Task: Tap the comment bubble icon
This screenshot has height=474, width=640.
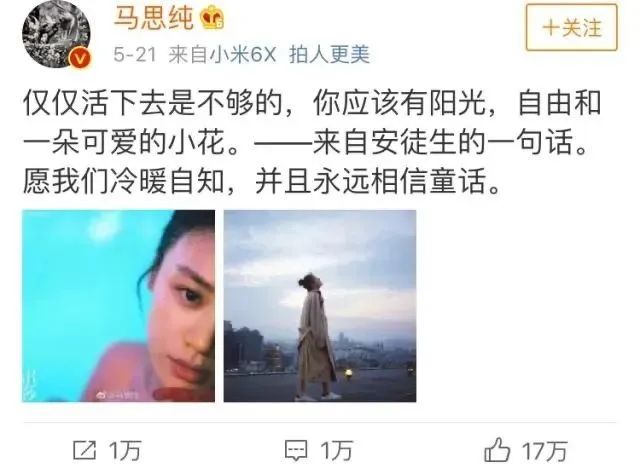Action: [x=296, y=451]
